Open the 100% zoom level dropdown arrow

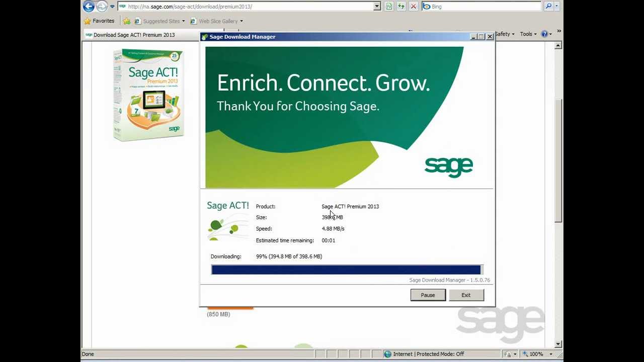tap(551, 354)
